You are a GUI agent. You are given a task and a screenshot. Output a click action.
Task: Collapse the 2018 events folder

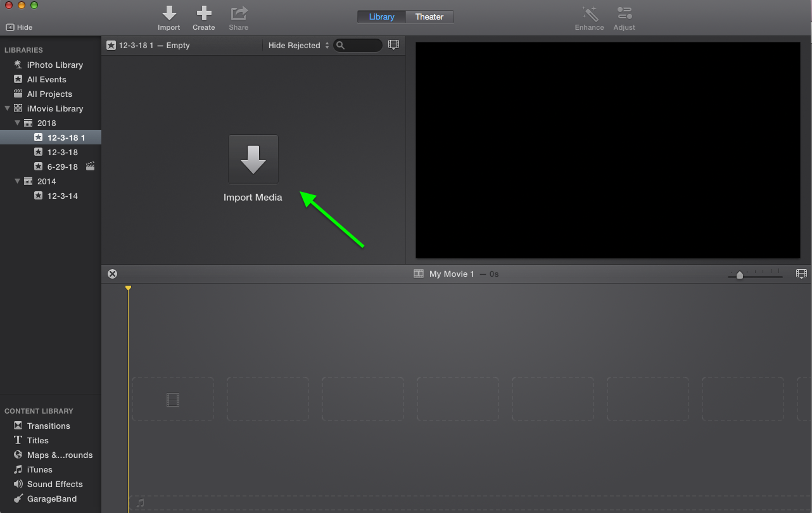[x=18, y=123]
